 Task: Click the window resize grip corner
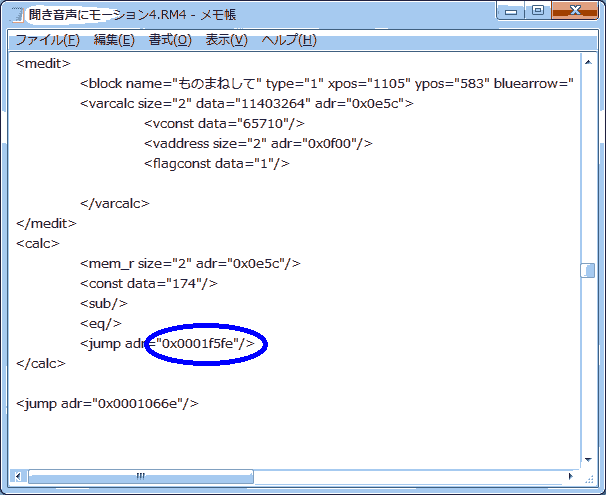click(589, 478)
